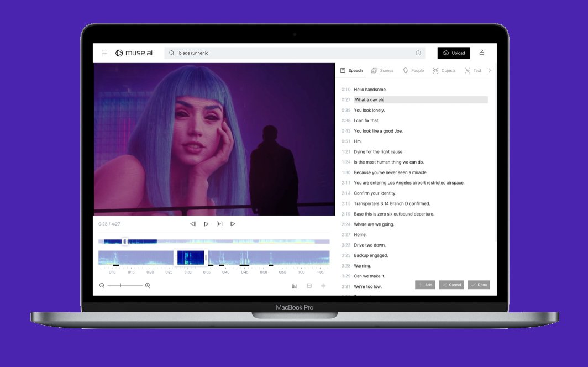Switch to the People tab
Image resolution: width=588 pixels, height=367 pixels.
pyautogui.click(x=413, y=71)
